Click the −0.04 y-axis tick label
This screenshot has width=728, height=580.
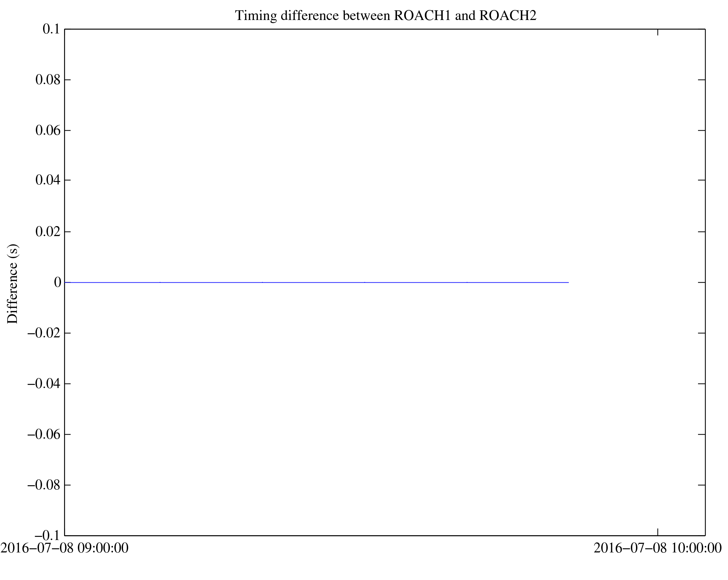click(x=44, y=384)
